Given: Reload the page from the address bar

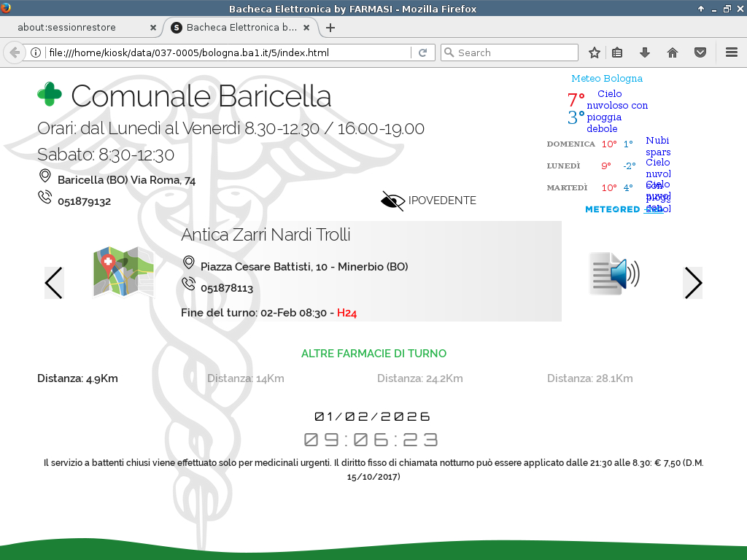Looking at the screenshot, I should [422, 52].
